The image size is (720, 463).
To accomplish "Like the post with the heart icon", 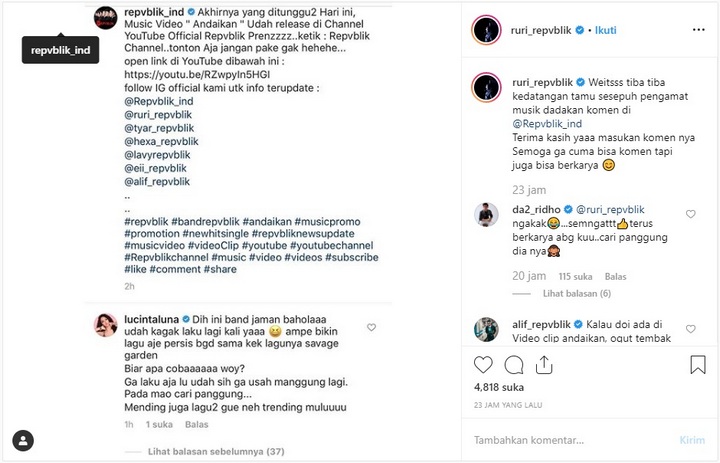I will click(482, 365).
